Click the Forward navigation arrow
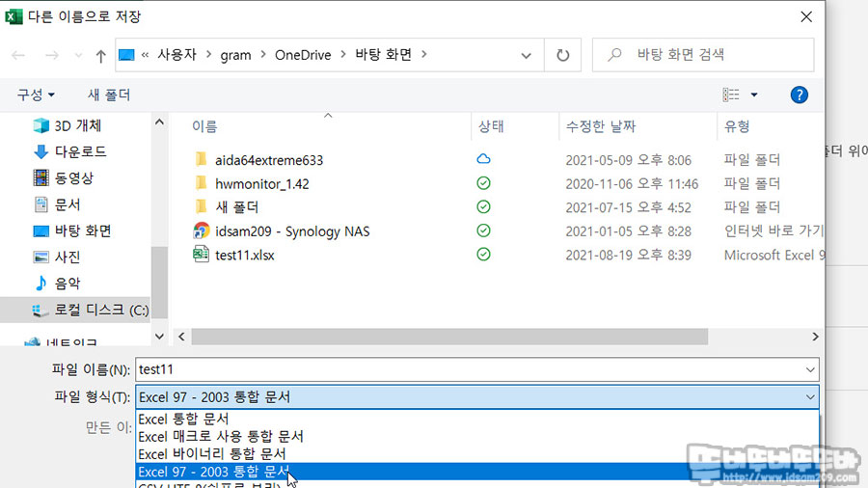This screenshot has height=488, width=868. (x=51, y=55)
